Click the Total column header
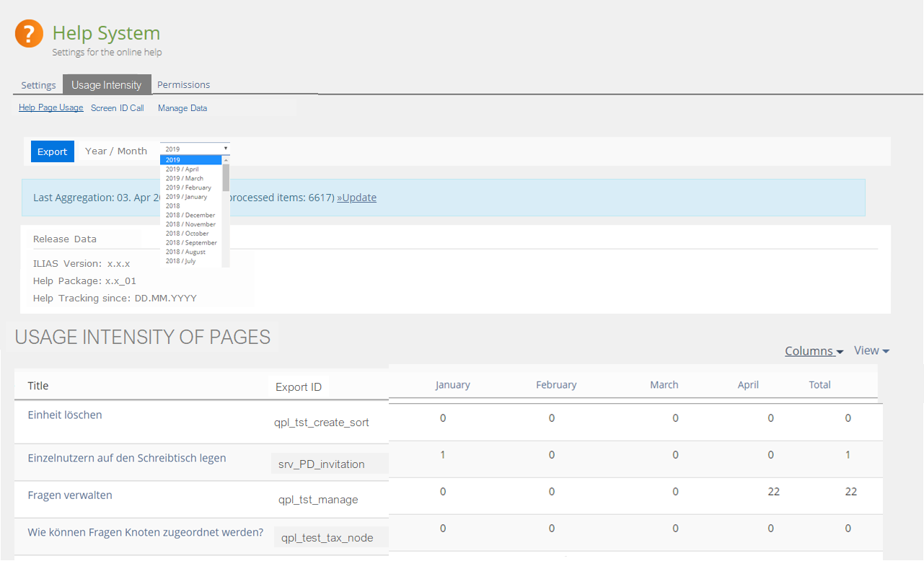The image size is (924, 561). (x=819, y=385)
